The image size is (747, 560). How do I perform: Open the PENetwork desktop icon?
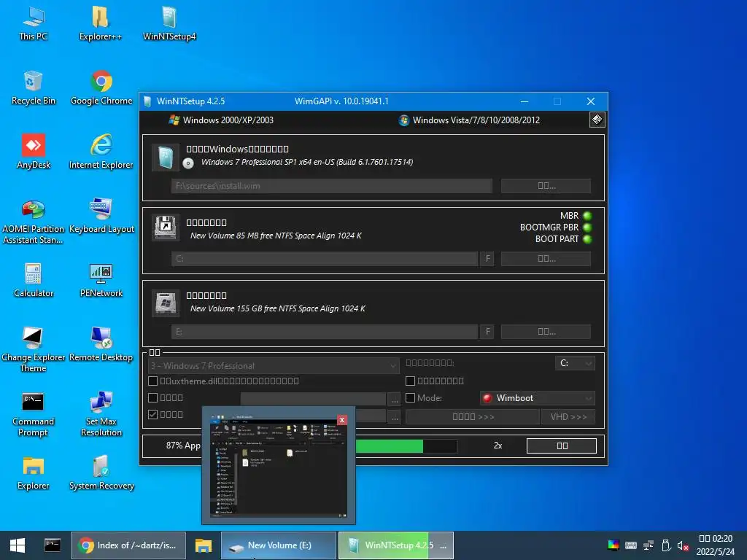coord(101,281)
